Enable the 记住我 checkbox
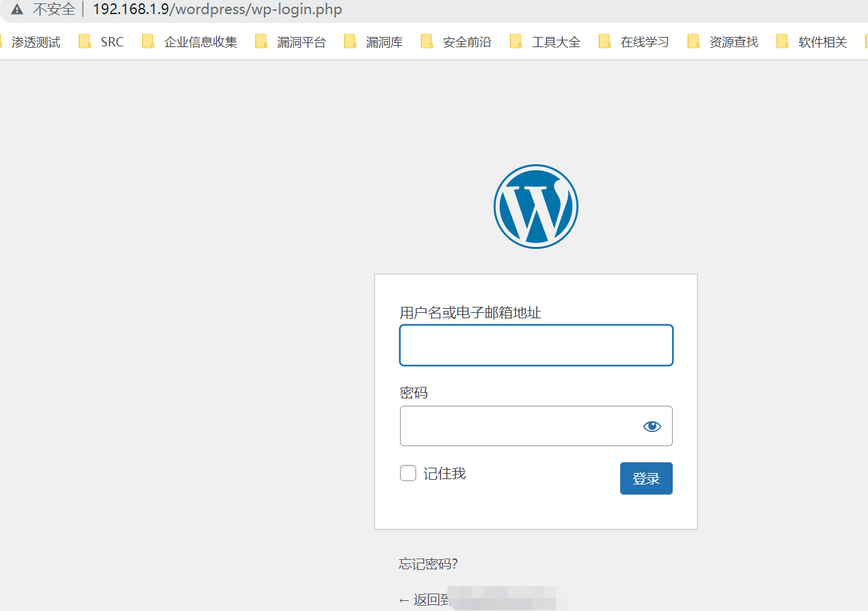This screenshot has width=868, height=611. tap(408, 473)
